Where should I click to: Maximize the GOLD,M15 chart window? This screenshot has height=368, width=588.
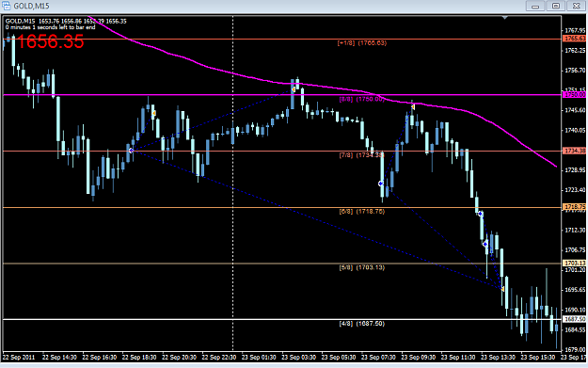click(x=556, y=6)
